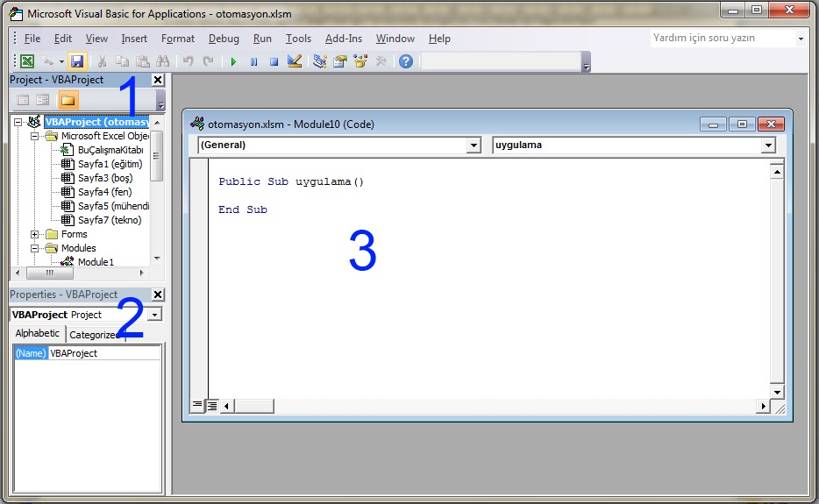Switch to the Categorized properties tab
Viewport: 819px width, 504px height.
94,335
